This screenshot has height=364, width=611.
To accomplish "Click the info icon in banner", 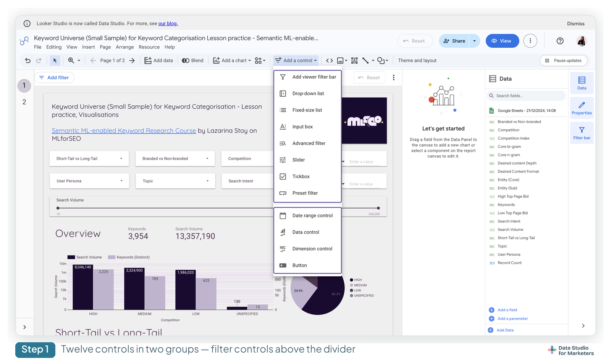I will pos(27,23).
